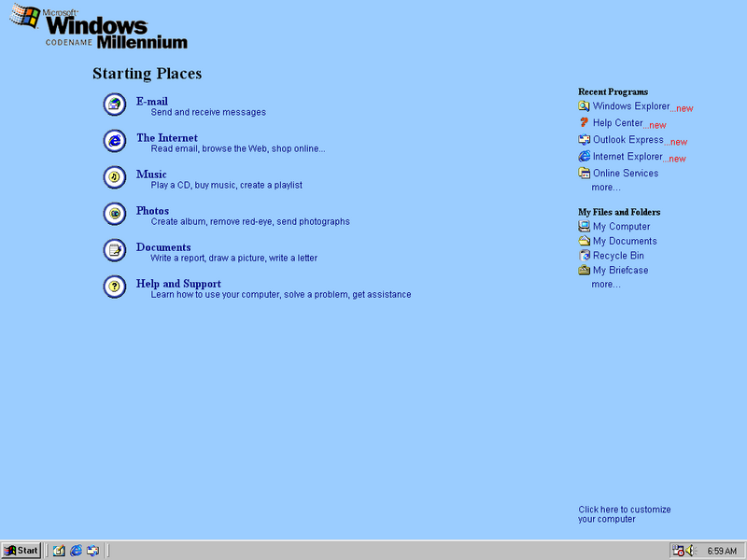Click here to customize your computer link

coord(625,514)
